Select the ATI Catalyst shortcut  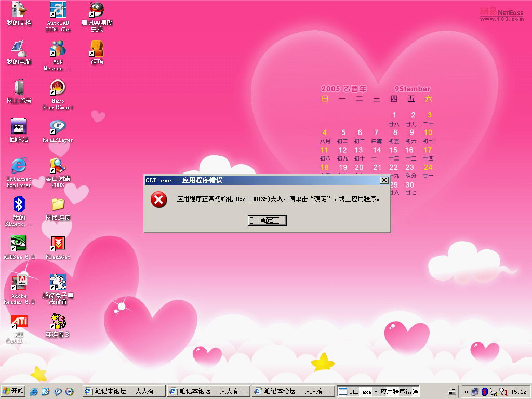pos(19,329)
